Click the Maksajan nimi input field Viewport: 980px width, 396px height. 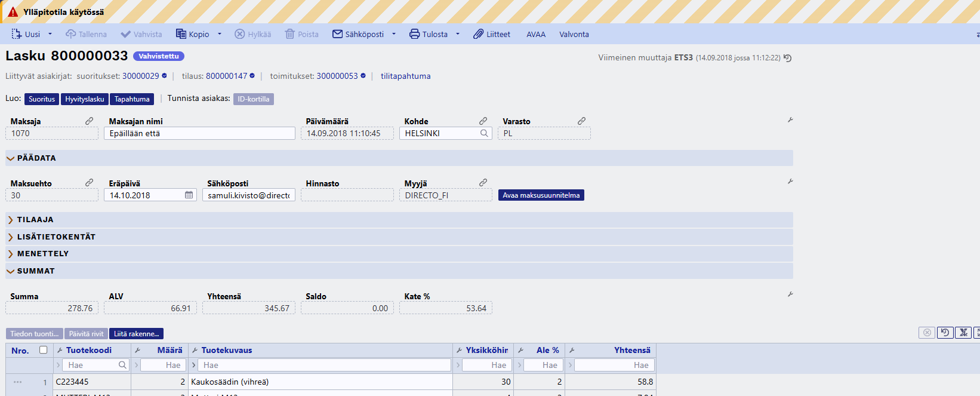(x=199, y=133)
